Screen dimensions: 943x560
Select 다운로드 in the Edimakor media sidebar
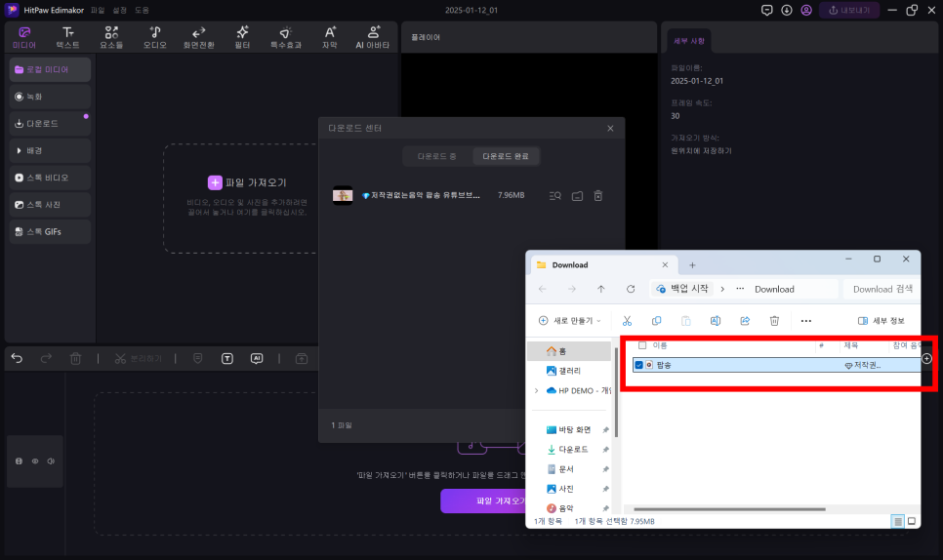coord(50,124)
